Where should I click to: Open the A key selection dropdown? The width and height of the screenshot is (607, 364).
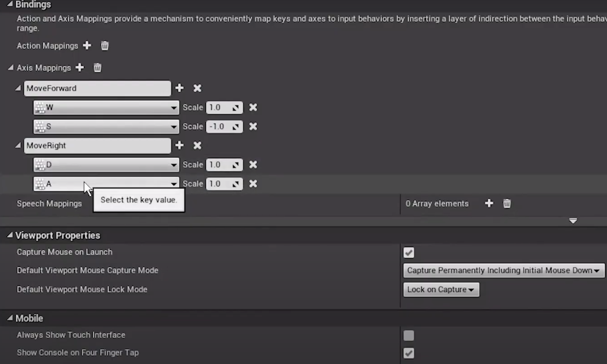pyautogui.click(x=173, y=184)
